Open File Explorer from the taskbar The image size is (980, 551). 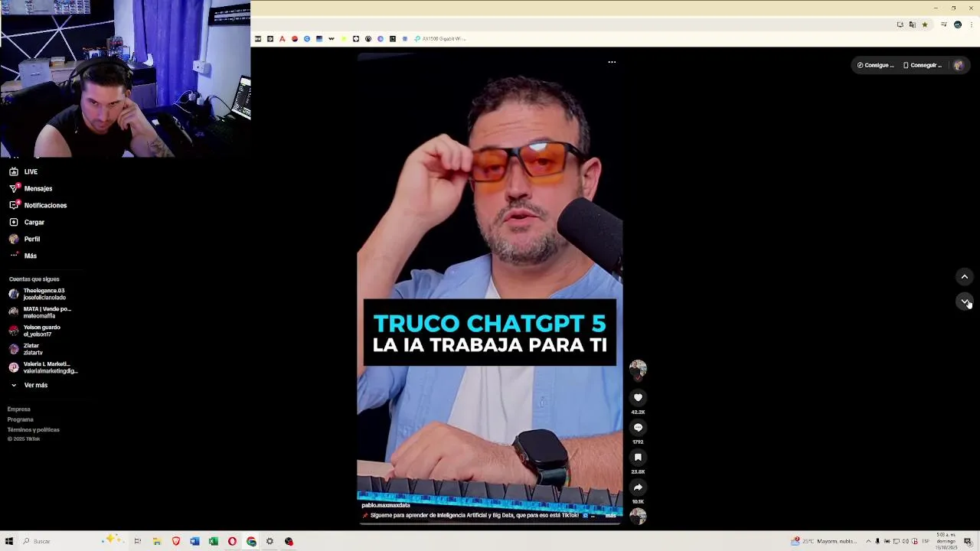pos(157,541)
